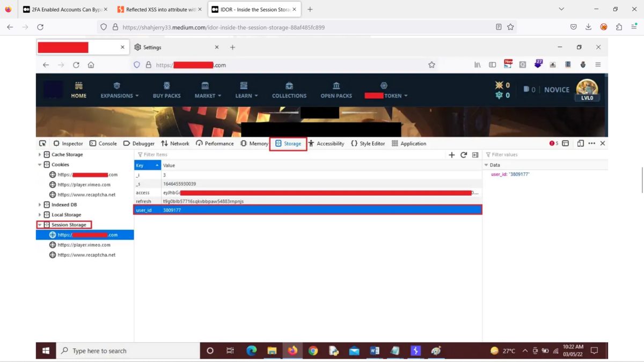This screenshot has width=644, height=362.
Task: Open Word from the Windows taskbar
Action: click(375, 351)
